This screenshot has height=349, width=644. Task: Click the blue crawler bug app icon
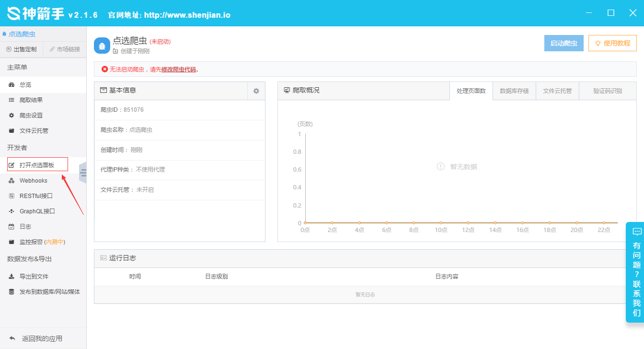pyautogui.click(x=102, y=46)
